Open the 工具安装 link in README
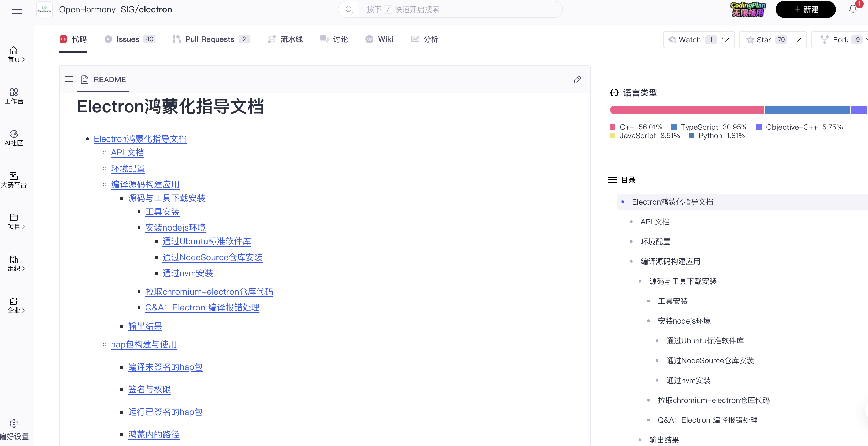 tap(162, 212)
